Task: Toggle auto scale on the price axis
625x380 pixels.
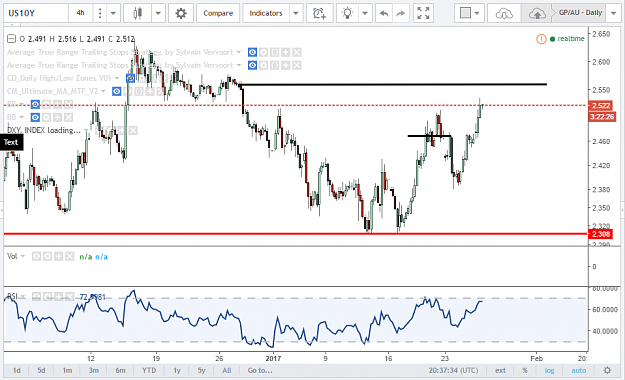Action: [x=579, y=370]
